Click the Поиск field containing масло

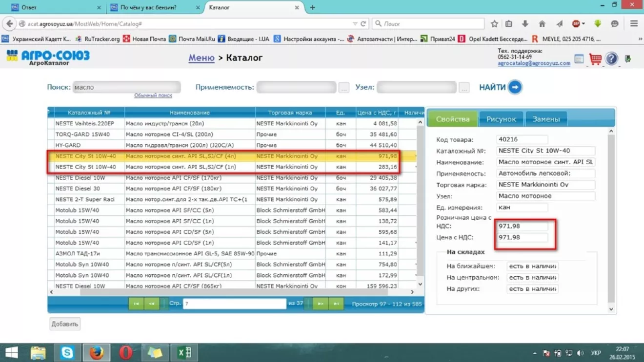[127, 87]
